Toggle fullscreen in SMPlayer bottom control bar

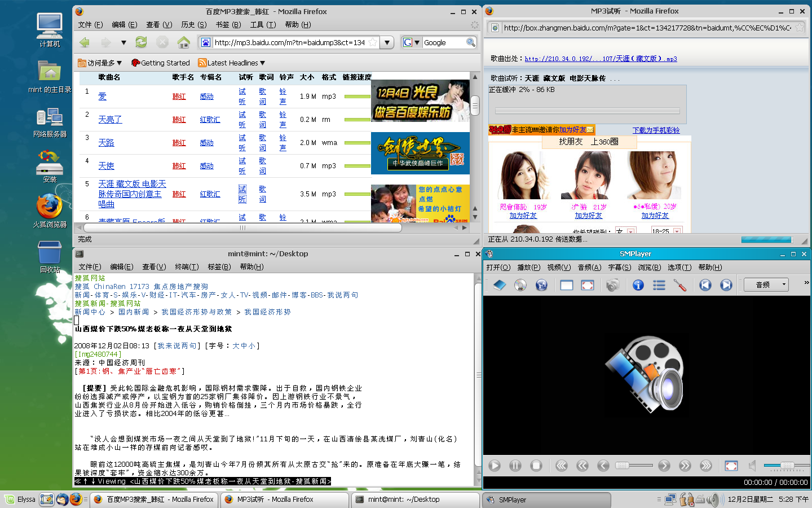tap(731, 466)
